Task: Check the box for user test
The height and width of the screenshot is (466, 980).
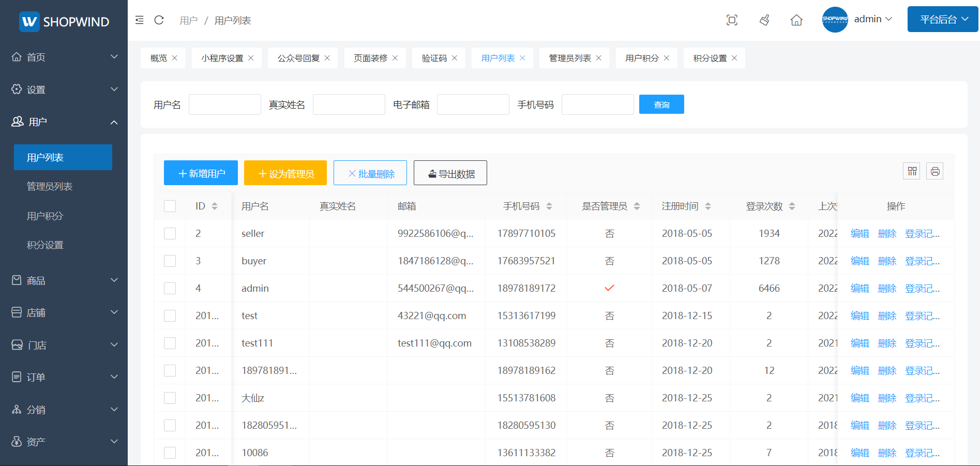Action: coord(170,316)
